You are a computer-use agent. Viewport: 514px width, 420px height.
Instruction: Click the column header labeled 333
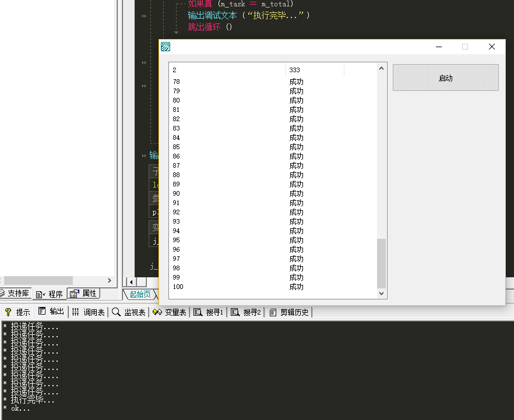point(315,70)
